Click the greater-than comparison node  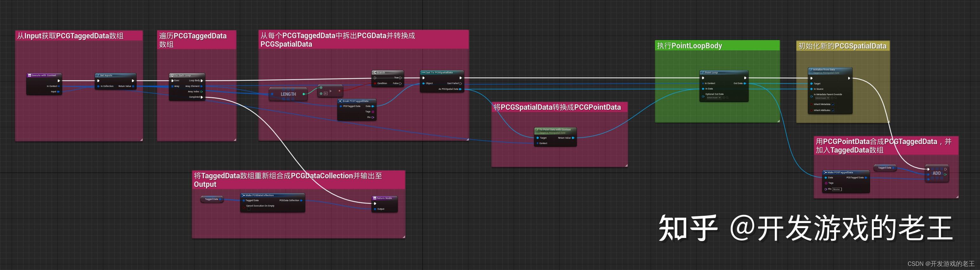(330, 91)
